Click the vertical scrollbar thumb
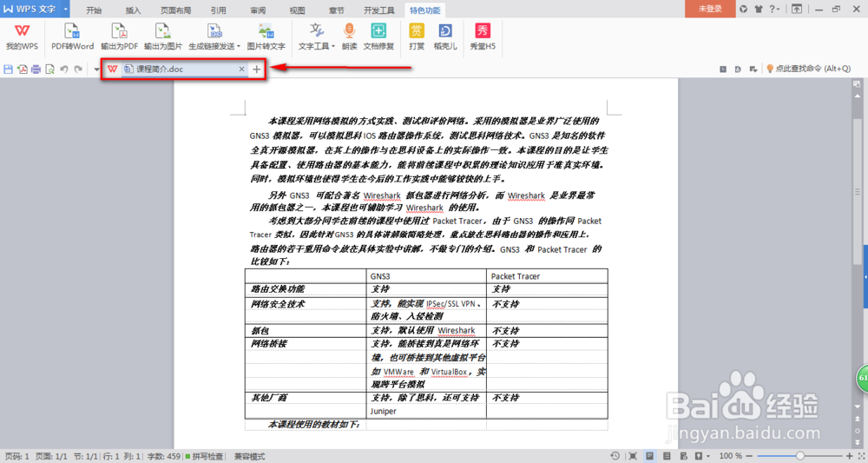 click(858, 191)
